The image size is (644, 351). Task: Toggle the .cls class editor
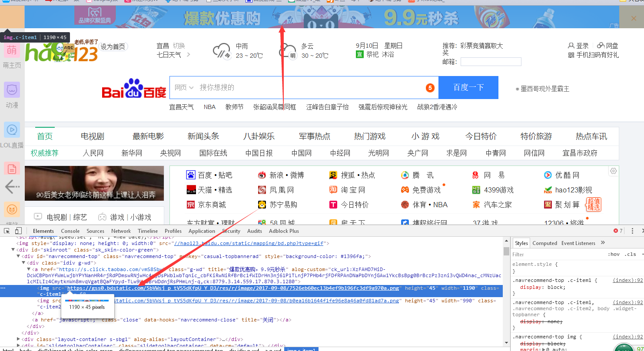630,254
